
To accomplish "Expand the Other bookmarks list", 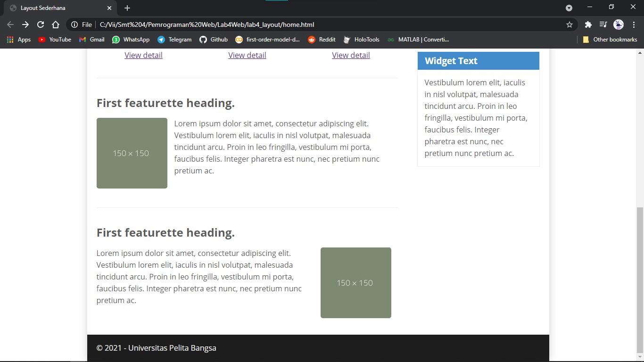I will [610, 40].
